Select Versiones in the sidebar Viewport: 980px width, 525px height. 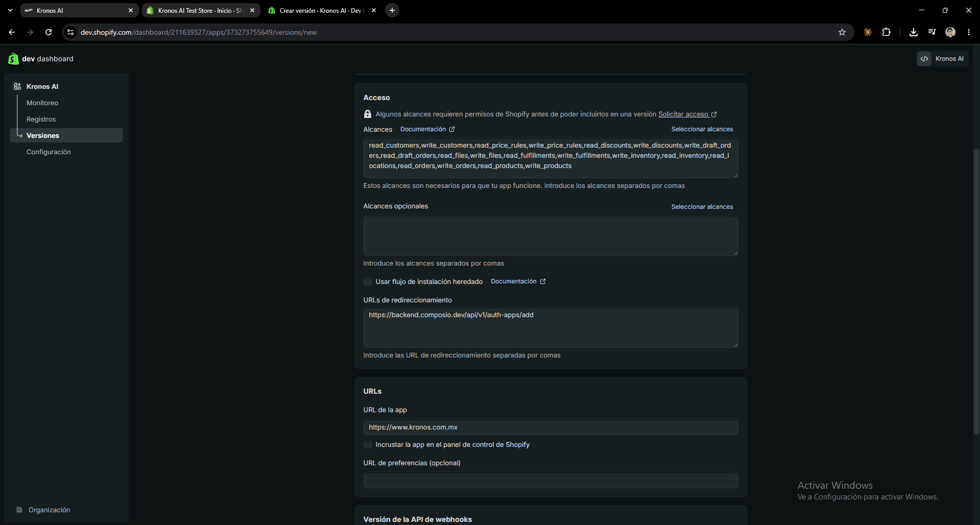[x=66, y=135]
